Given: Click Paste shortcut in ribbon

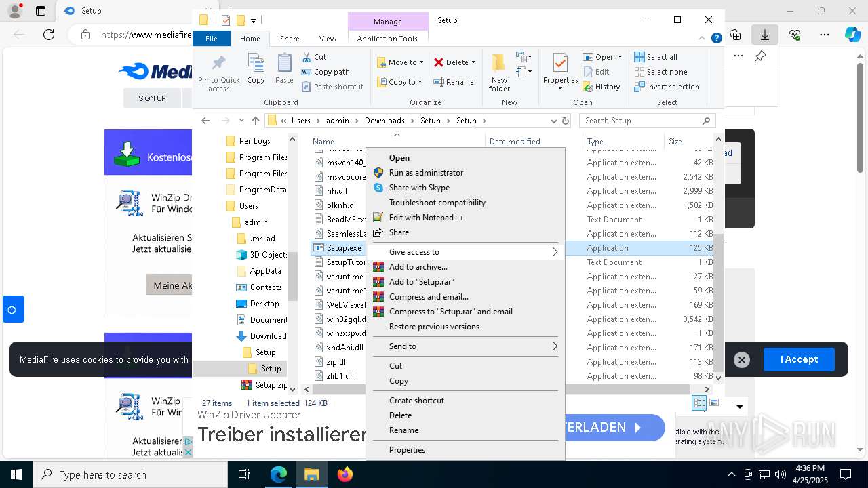Looking at the screenshot, I should pos(332,87).
